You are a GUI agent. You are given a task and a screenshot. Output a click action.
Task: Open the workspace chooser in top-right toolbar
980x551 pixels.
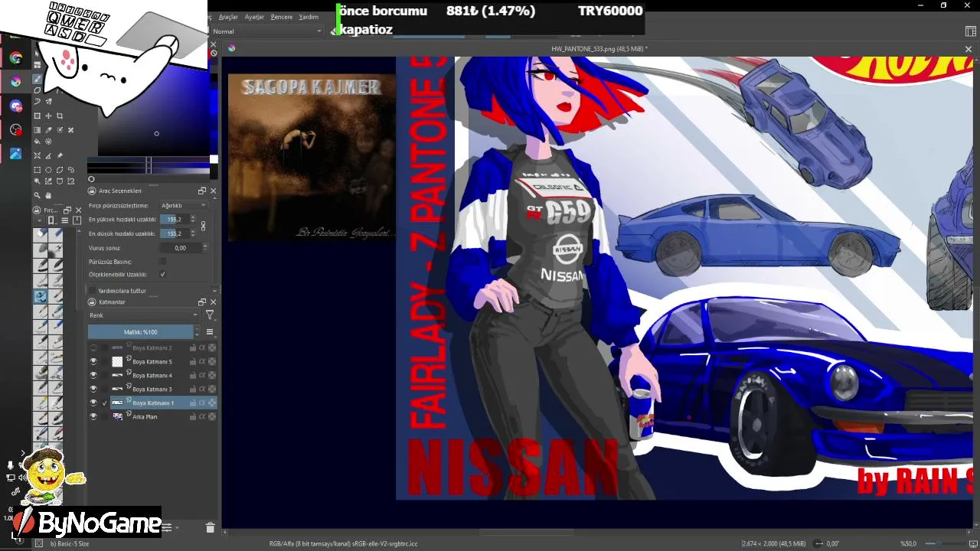tap(971, 31)
